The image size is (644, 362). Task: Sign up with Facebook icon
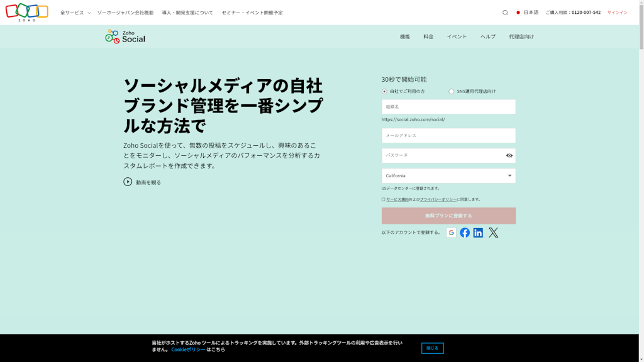465,233
